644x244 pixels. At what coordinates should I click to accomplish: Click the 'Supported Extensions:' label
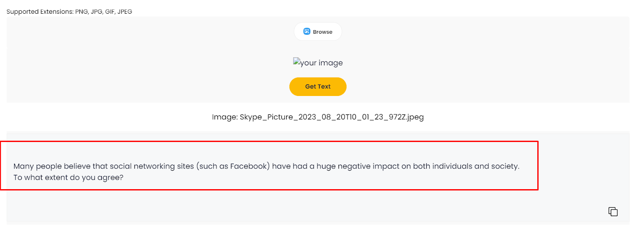click(40, 12)
